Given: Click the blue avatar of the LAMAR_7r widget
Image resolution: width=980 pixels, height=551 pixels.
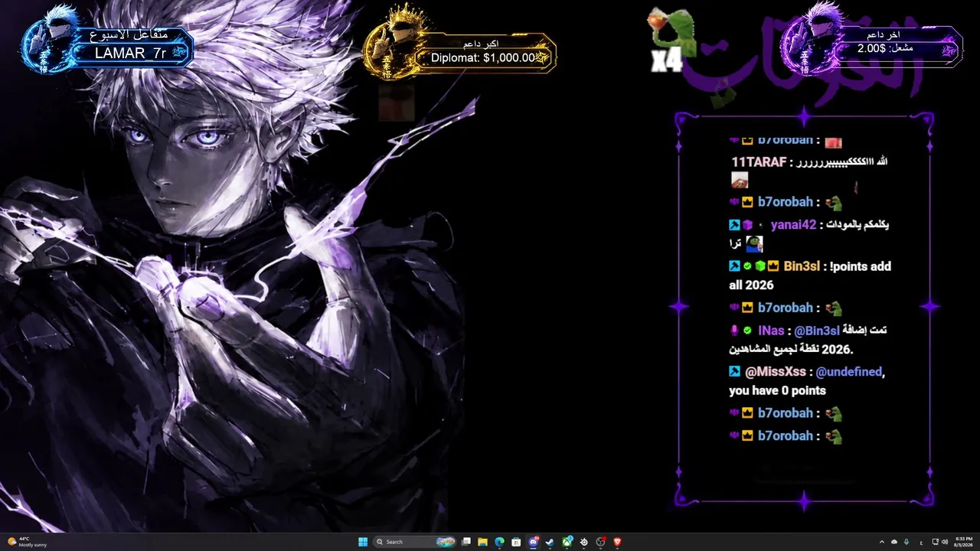Looking at the screenshot, I should (52, 40).
